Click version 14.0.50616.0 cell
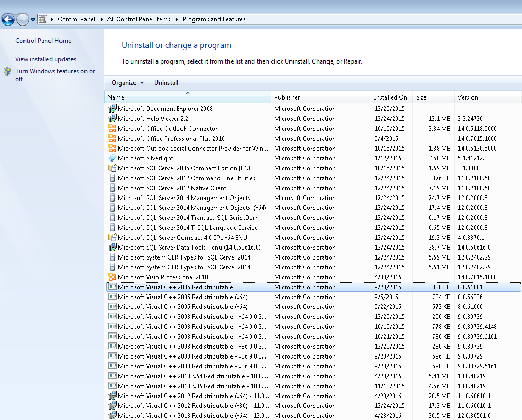This screenshot has height=420, width=522. [474, 248]
